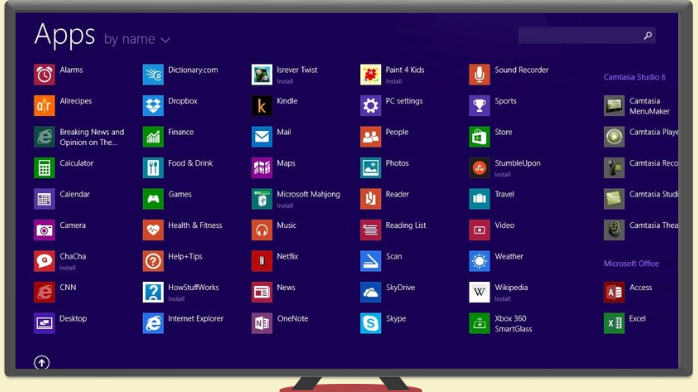Image resolution: width=698 pixels, height=392 pixels.
Task: Open the Sports trophy icon
Action: [479, 105]
